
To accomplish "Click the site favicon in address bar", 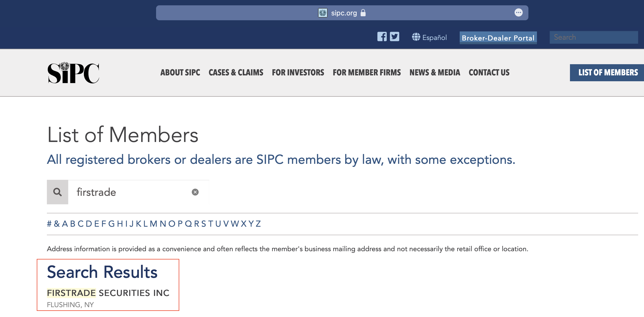I will (323, 13).
